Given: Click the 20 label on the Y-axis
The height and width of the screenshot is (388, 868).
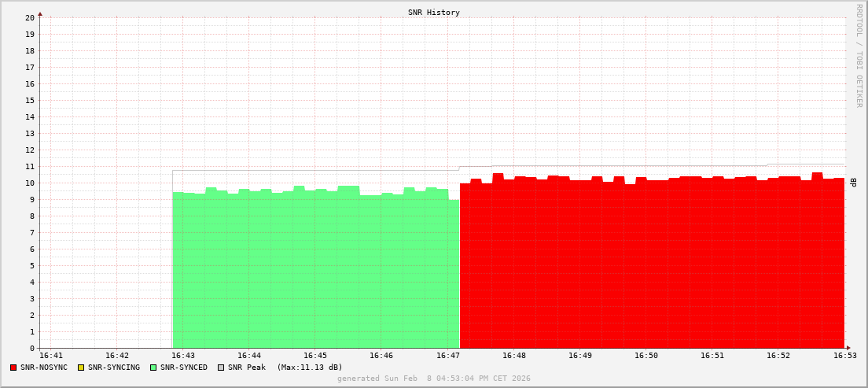Looking at the screenshot, I should point(30,17).
